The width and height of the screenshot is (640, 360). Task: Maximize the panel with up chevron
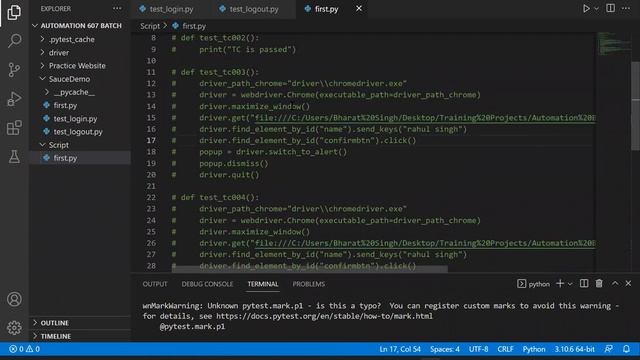click(x=615, y=284)
